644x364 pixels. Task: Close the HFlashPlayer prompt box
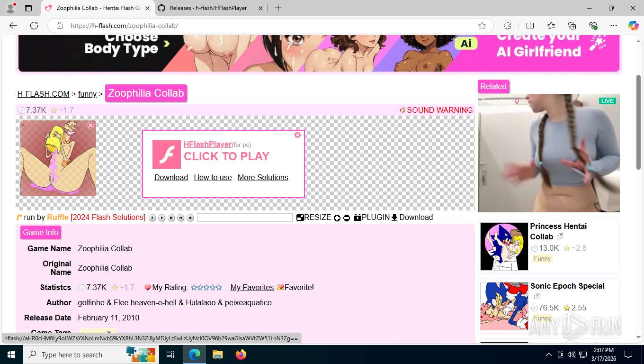point(297,135)
